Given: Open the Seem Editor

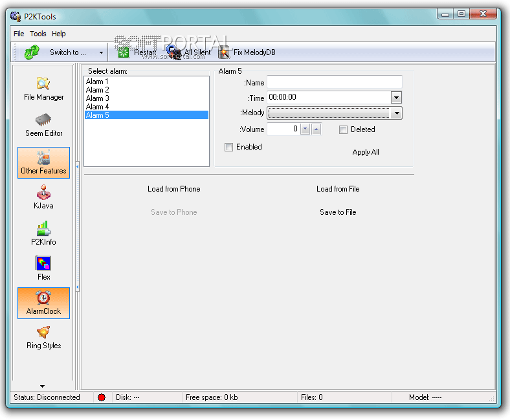Looking at the screenshot, I should pyautogui.click(x=43, y=125).
